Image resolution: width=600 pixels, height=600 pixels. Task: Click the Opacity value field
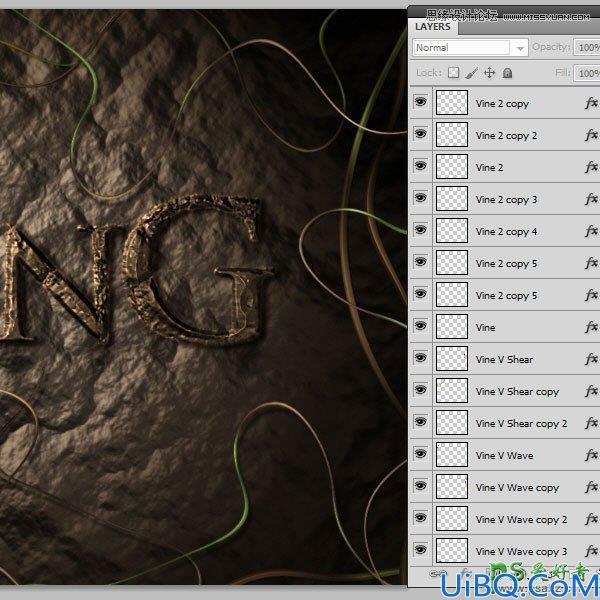tap(587, 47)
